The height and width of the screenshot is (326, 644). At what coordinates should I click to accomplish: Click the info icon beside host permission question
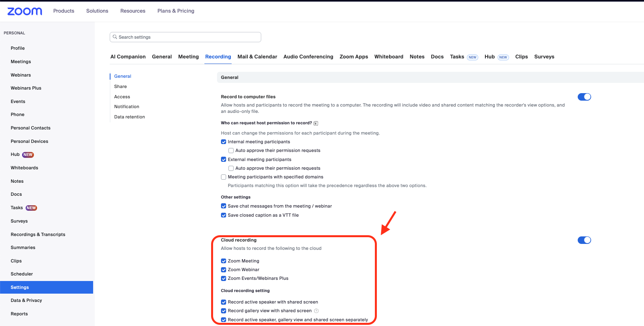pos(316,123)
